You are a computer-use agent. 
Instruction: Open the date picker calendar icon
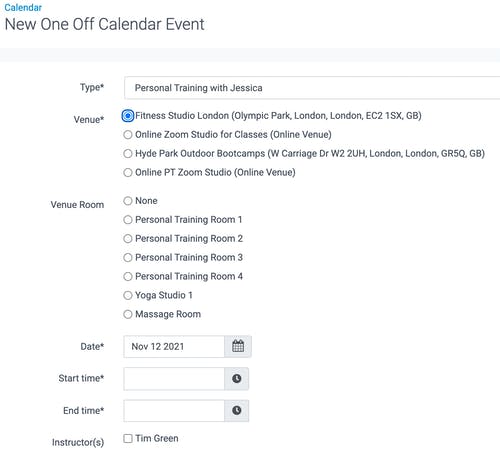238,346
